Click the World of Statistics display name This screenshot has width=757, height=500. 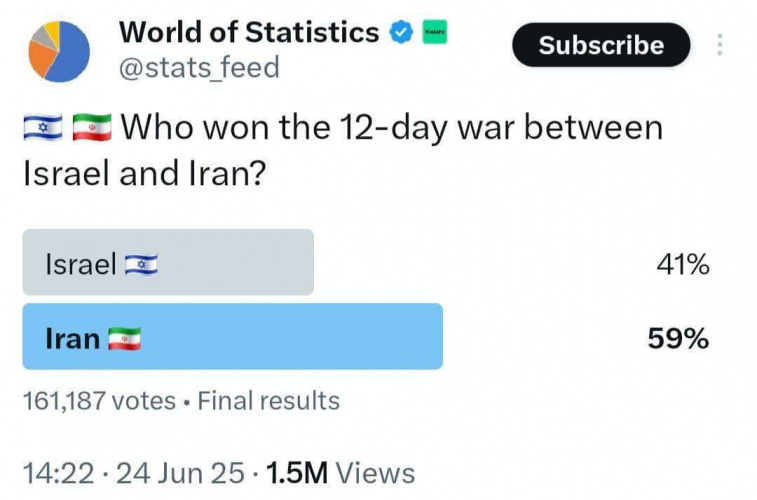pos(249,32)
